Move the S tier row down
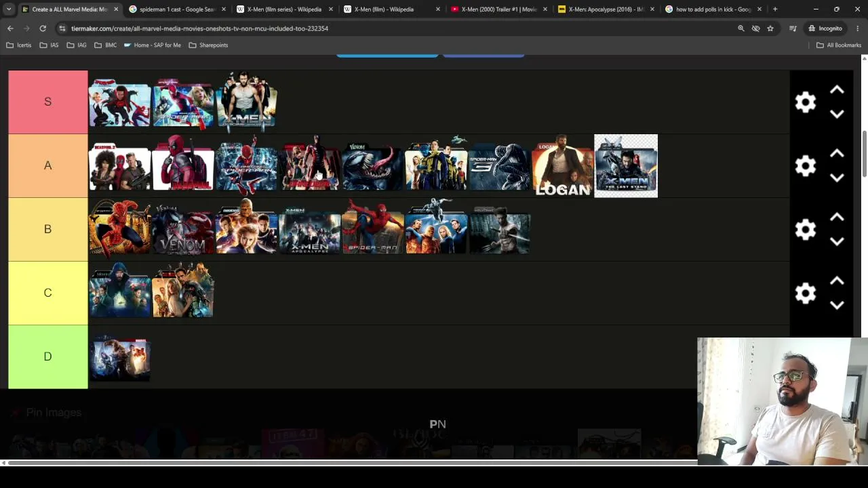Image resolution: width=868 pixels, height=488 pixels. (x=837, y=114)
